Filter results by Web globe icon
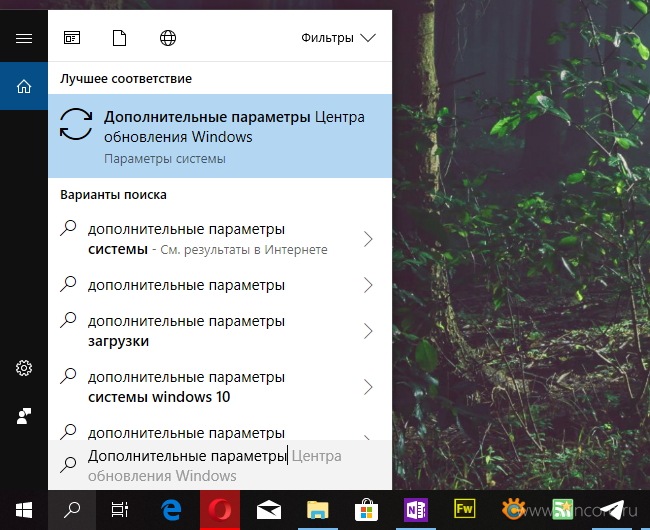The width and height of the screenshot is (650, 530). pyautogui.click(x=168, y=38)
